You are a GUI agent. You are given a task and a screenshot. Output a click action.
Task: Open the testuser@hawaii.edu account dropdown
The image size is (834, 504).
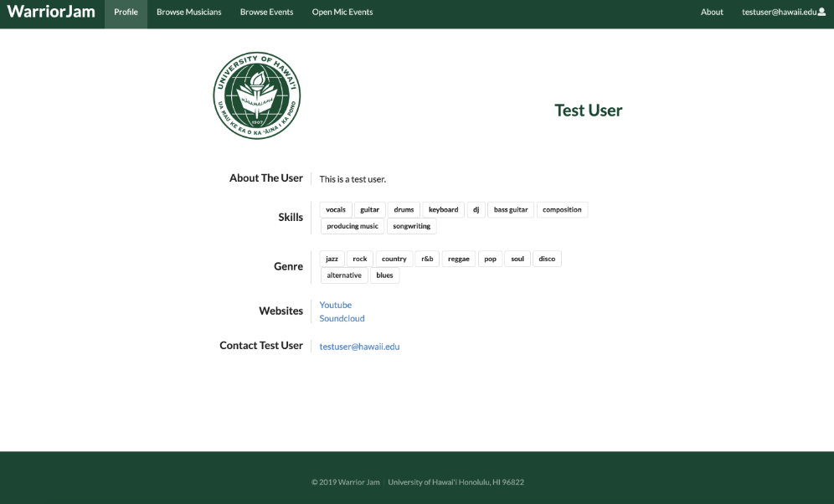point(784,12)
